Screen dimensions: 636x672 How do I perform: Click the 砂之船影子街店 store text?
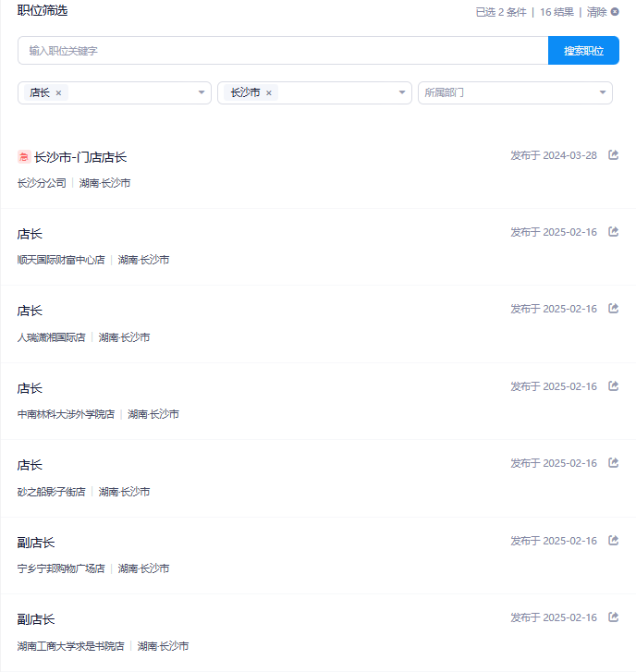coord(52,492)
